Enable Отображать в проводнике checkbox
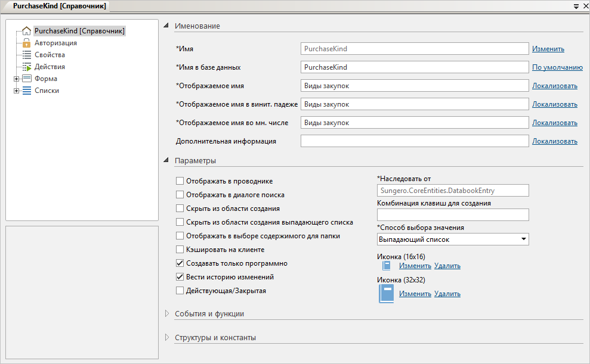Viewport: 590px width, 364px height. 180,181
